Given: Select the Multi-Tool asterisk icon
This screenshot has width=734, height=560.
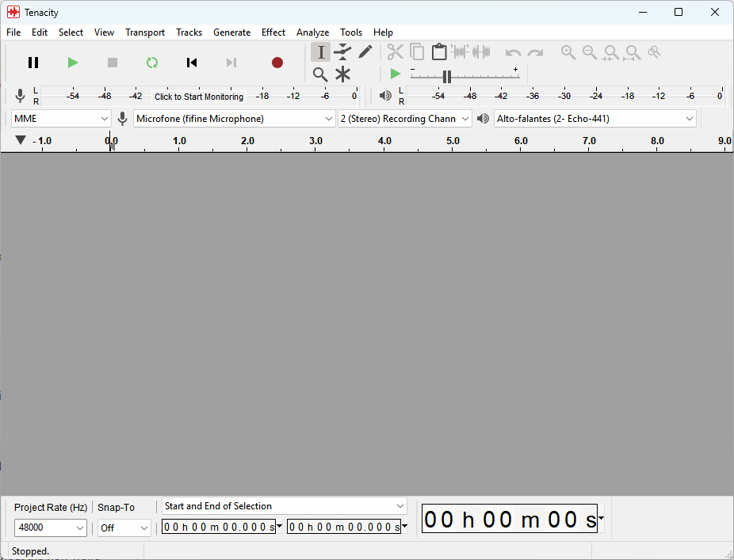Looking at the screenshot, I should pos(342,74).
